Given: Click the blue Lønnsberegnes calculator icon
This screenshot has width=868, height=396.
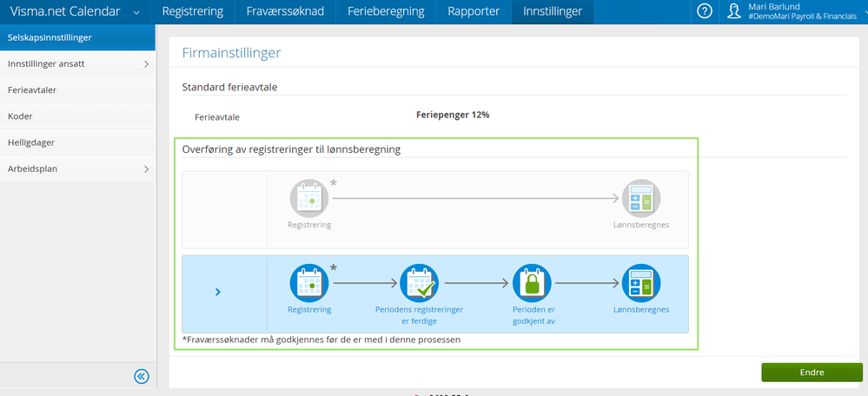Looking at the screenshot, I should pyautogui.click(x=641, y=282).
